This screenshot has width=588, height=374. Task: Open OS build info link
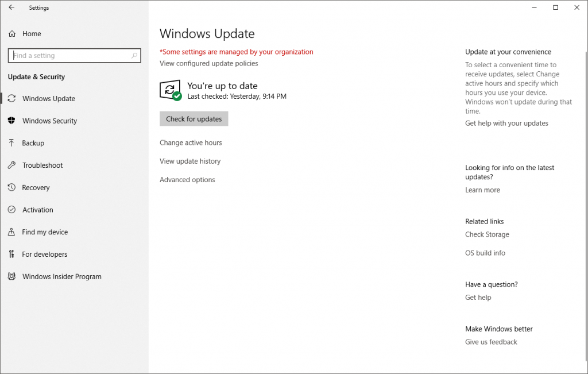[x=485, y=253]
